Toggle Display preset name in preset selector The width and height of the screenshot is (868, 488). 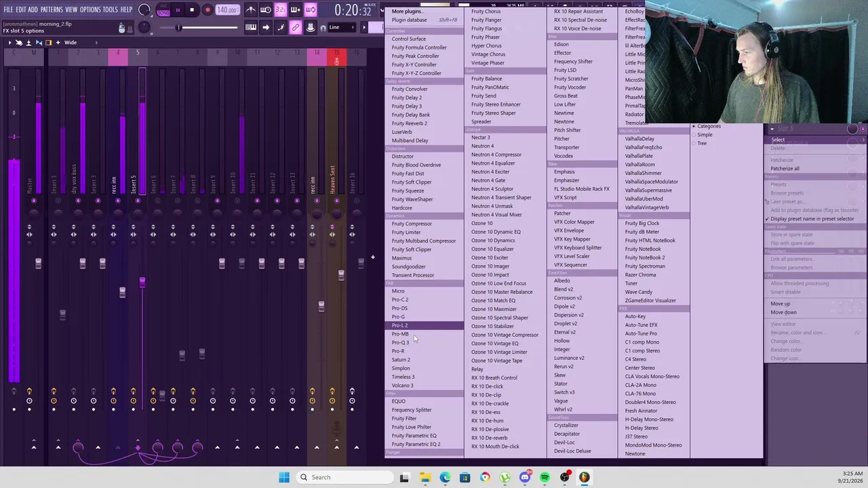click(x=811, y=219)
